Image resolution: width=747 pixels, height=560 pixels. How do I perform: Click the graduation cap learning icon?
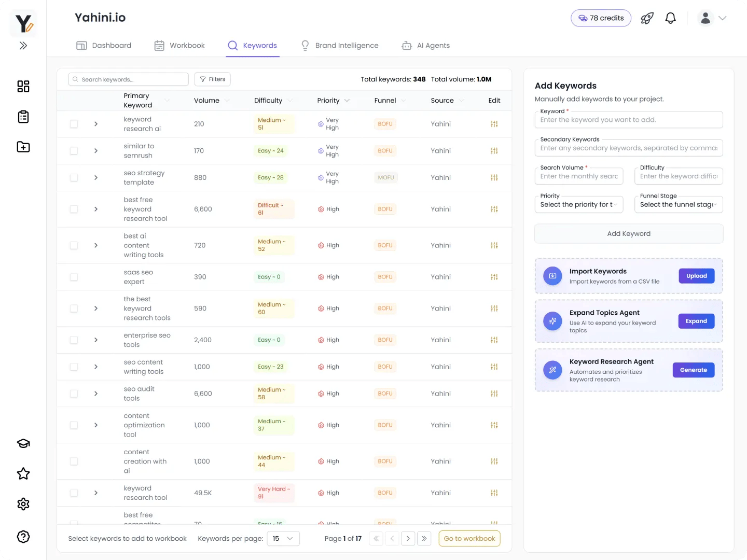[x=23, y=443]
